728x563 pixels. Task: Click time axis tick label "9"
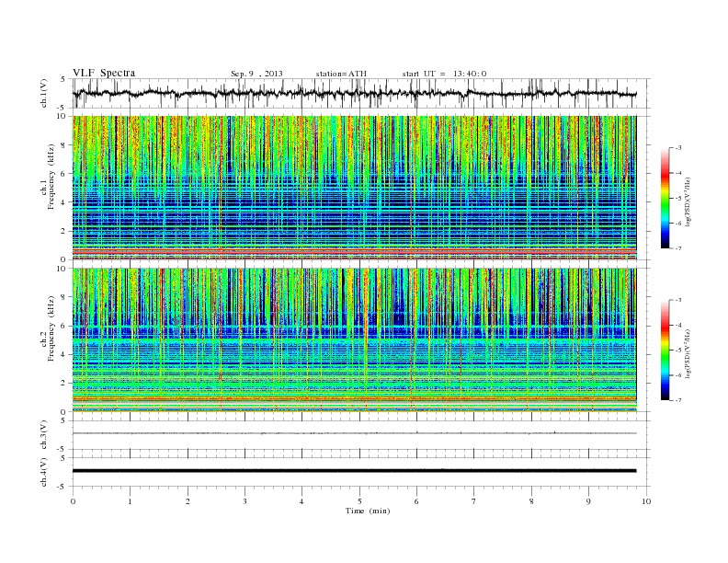click(x=588, y=501)
